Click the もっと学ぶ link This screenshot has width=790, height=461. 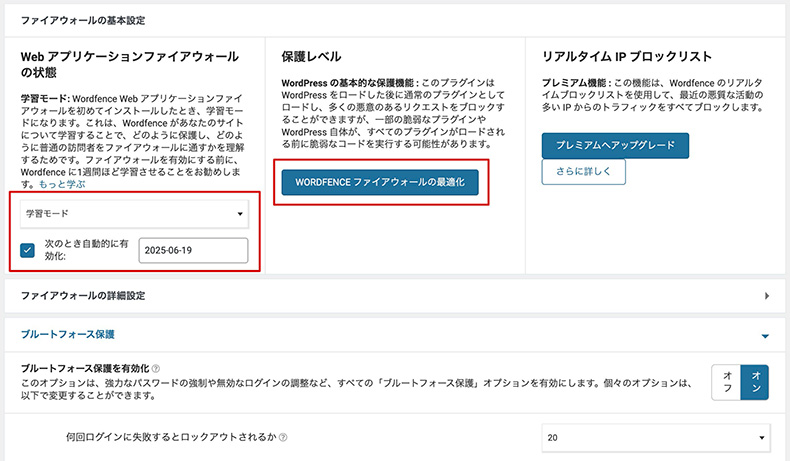coord(62,184)
